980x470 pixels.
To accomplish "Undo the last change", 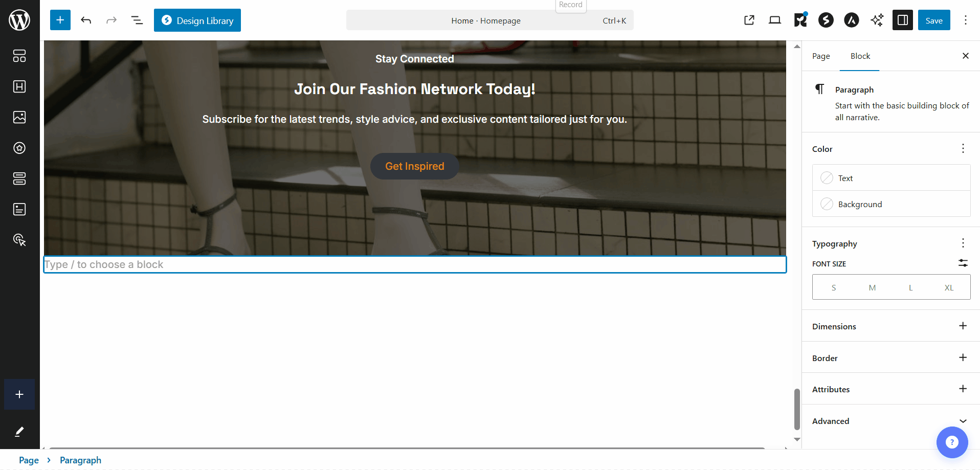I will point(86,20).
